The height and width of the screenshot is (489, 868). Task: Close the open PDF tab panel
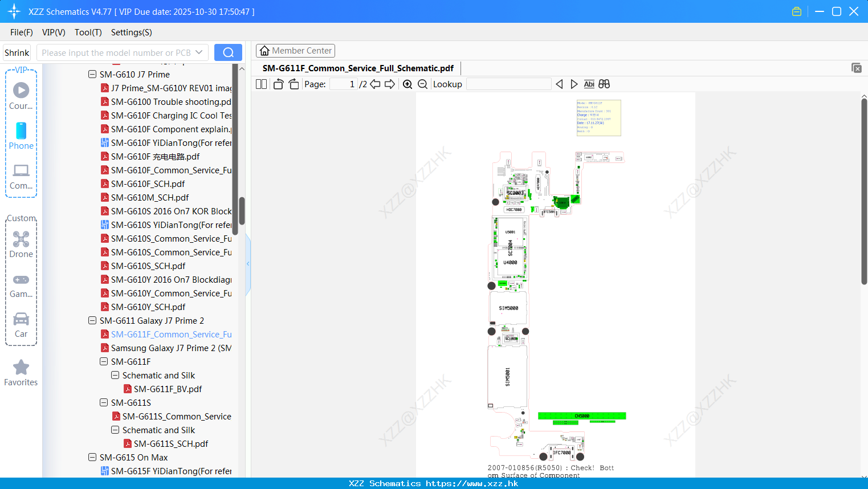click(x=857, y=68)
